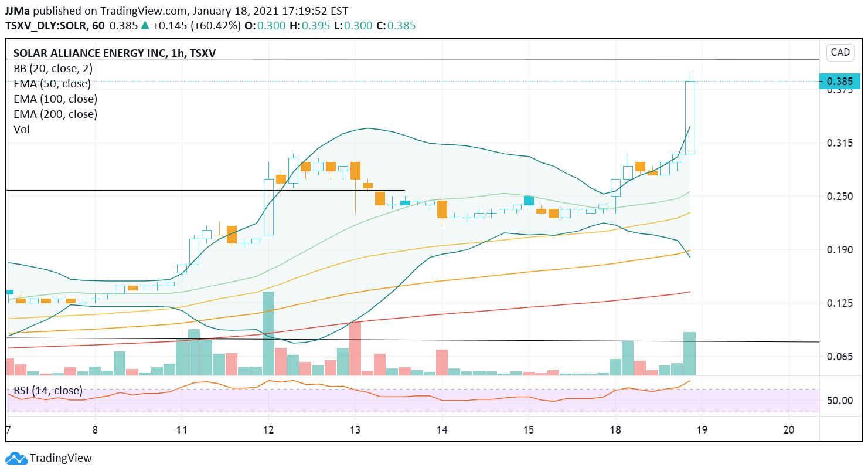This screenshot has height=474, width=868.
Task: Click the date label 12 on time axis
Action: [x=268, y=429]
